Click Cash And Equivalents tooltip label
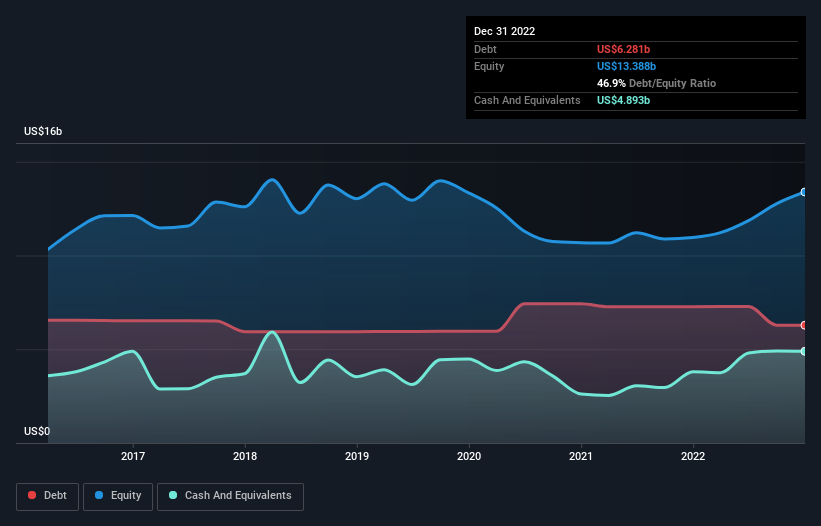This screenshot has width=821, height=526. 527,100
